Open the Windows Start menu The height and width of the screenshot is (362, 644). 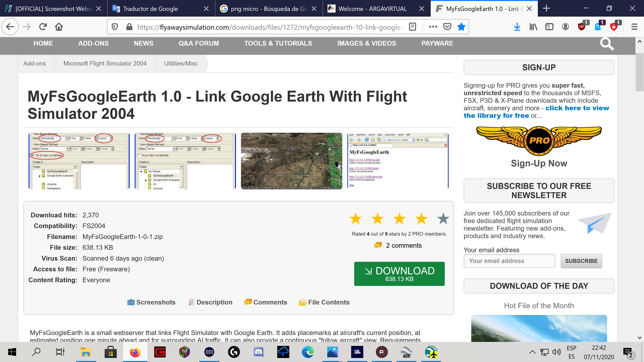click(x=12, y=352)
